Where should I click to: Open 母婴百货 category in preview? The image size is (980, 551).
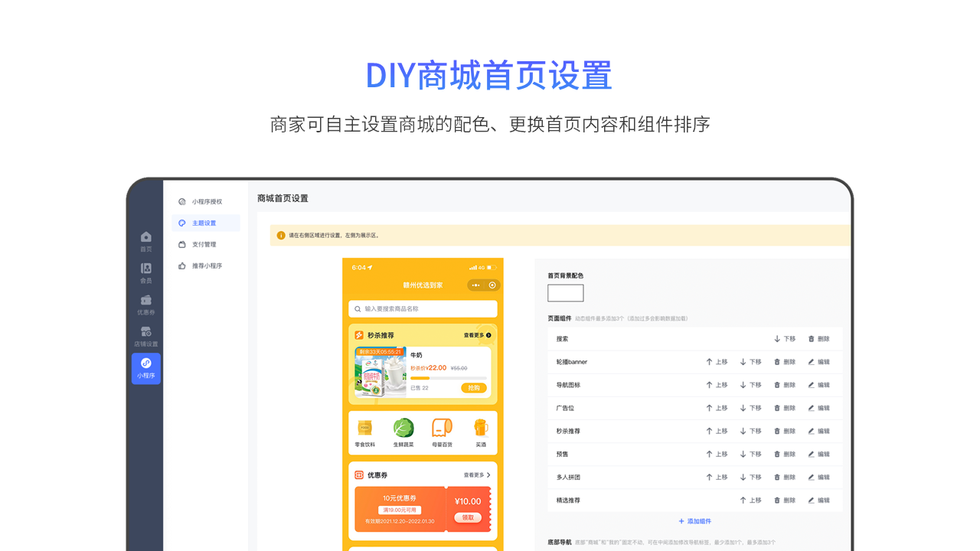pyautogui.click(x=442, y=433)
